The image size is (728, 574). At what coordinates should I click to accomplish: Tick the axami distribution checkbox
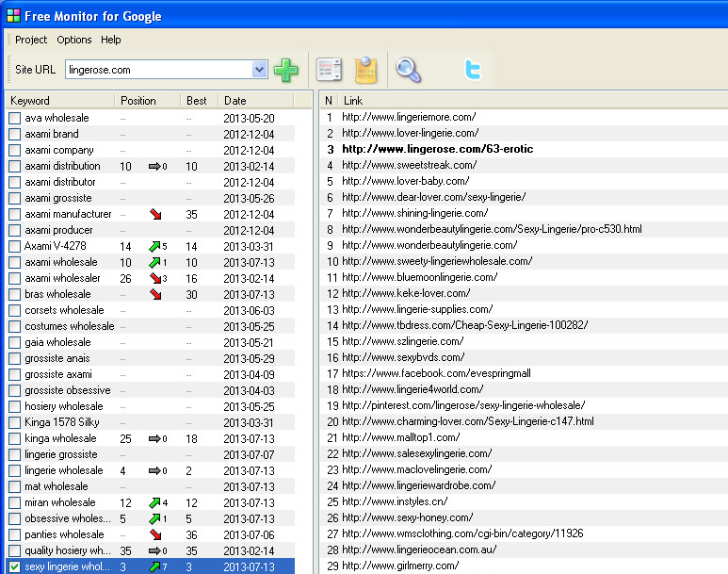point(14,167)
